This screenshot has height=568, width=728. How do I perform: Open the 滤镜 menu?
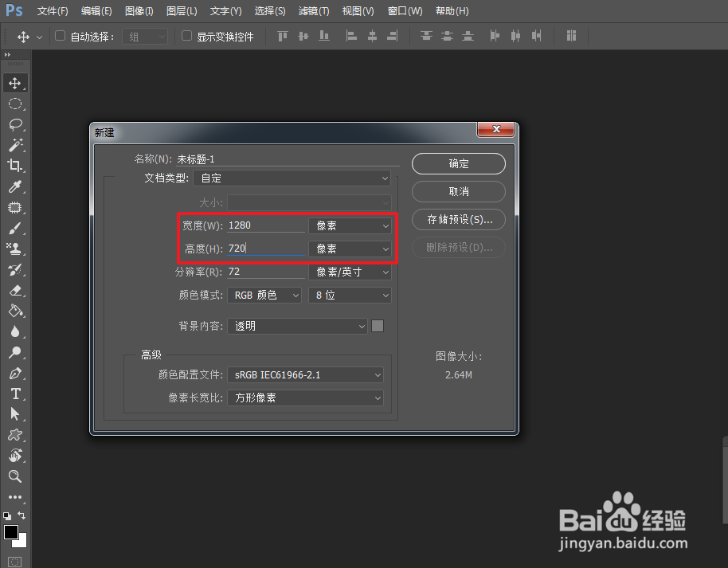(x=313, y=11)
